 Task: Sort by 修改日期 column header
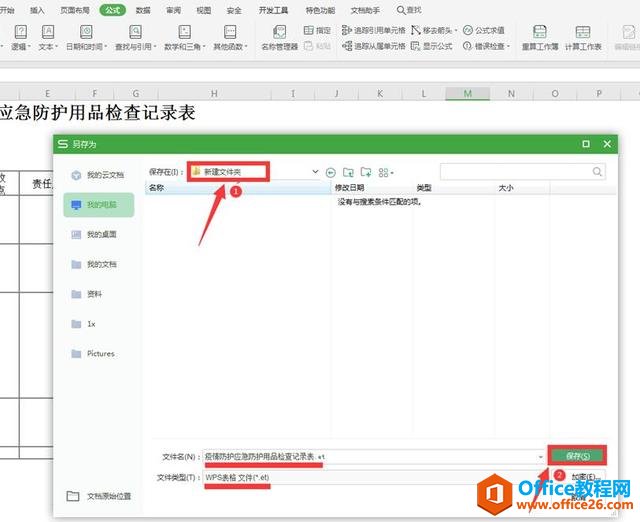[372, 188]
